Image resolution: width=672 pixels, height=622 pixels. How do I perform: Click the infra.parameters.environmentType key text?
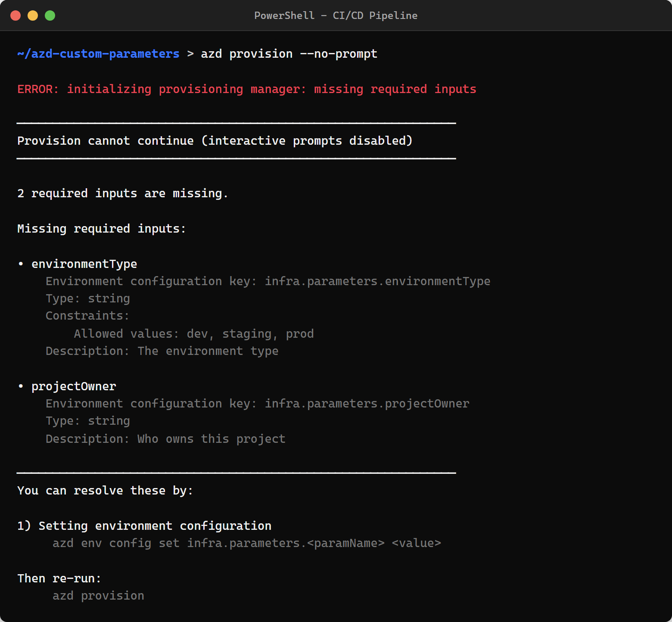[377, 281]
